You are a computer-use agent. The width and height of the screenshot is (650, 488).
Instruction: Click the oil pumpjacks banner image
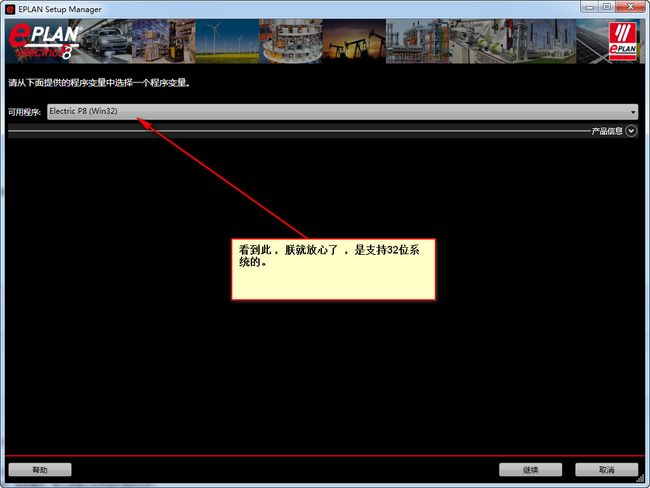pyautogui.click(x=354, y=41)
